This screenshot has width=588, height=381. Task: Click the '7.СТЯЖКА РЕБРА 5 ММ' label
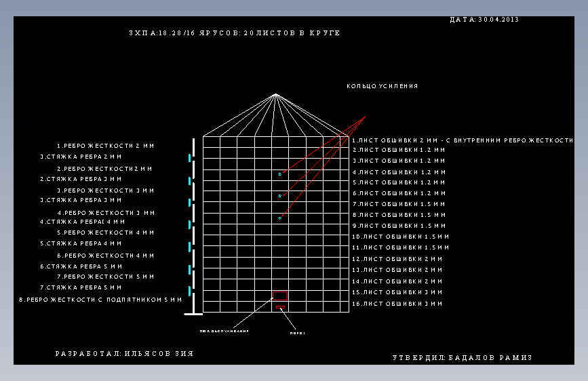click(x=81, y=287)
